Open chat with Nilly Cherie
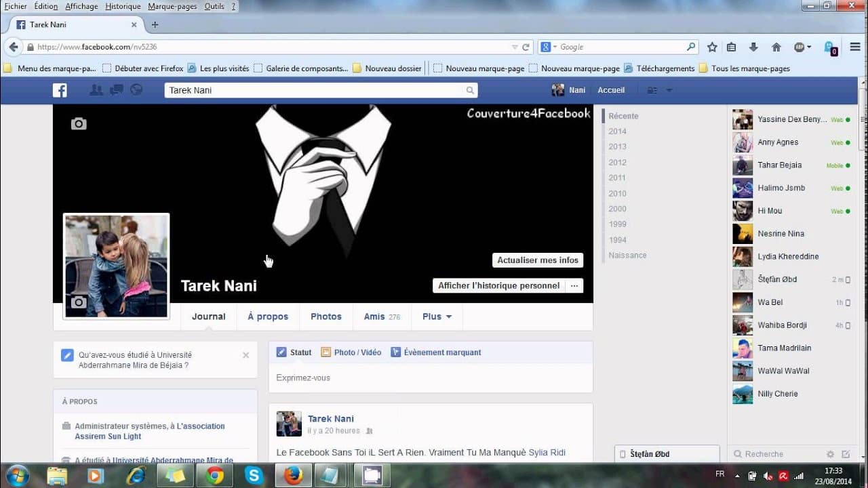This screenshot has height=488, width=868. click(x=791, y=394)
